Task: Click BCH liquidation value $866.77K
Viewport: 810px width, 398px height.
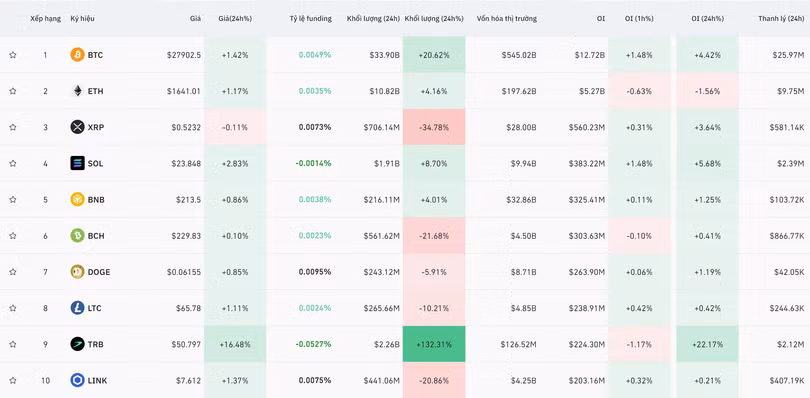Action: [x=787, y=236]
